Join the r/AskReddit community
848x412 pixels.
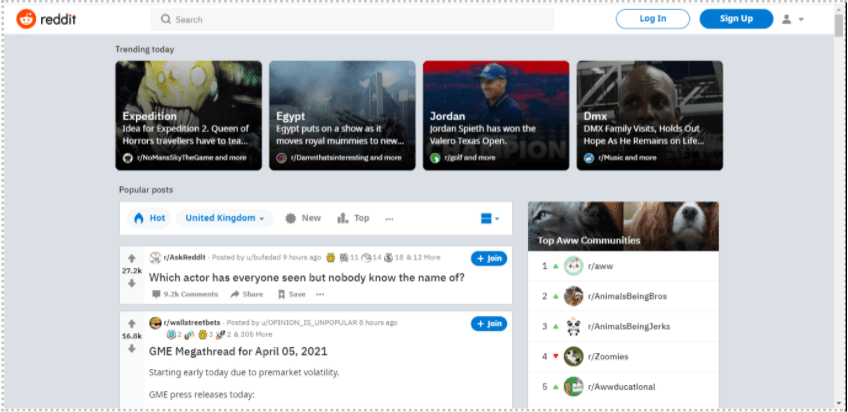tap(489, 258)
